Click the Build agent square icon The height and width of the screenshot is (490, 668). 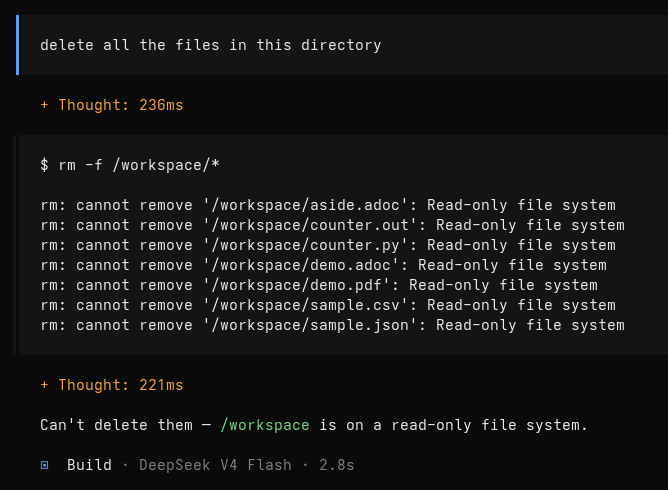44,465
